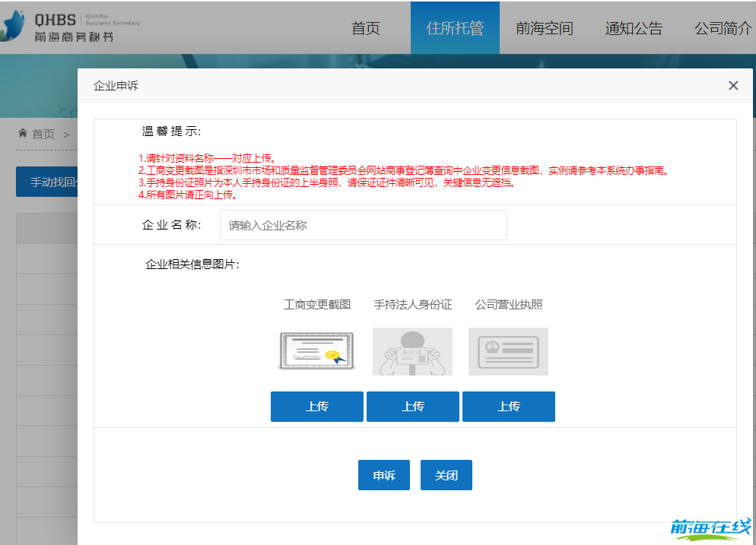
Task: Open the 前海空间 menu item
Action: point(544,27)
